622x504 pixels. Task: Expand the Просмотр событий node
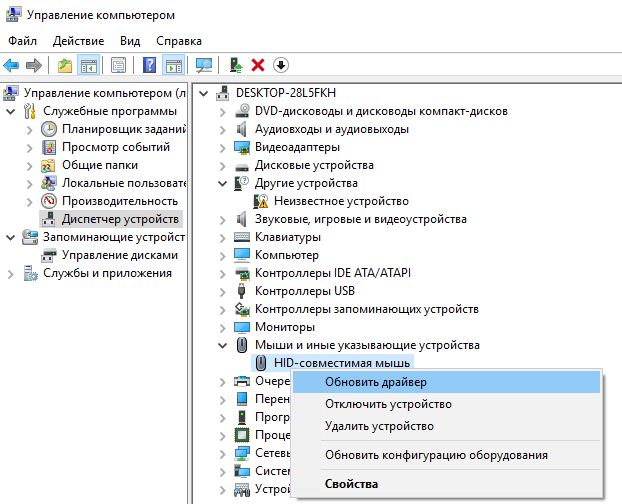[29, 148]
